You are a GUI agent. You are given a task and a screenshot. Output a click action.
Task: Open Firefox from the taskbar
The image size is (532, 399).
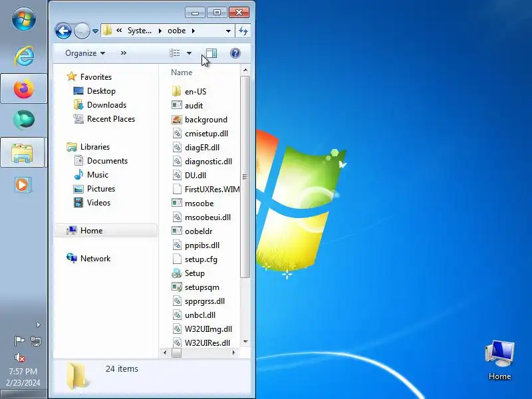pos(24,88)
